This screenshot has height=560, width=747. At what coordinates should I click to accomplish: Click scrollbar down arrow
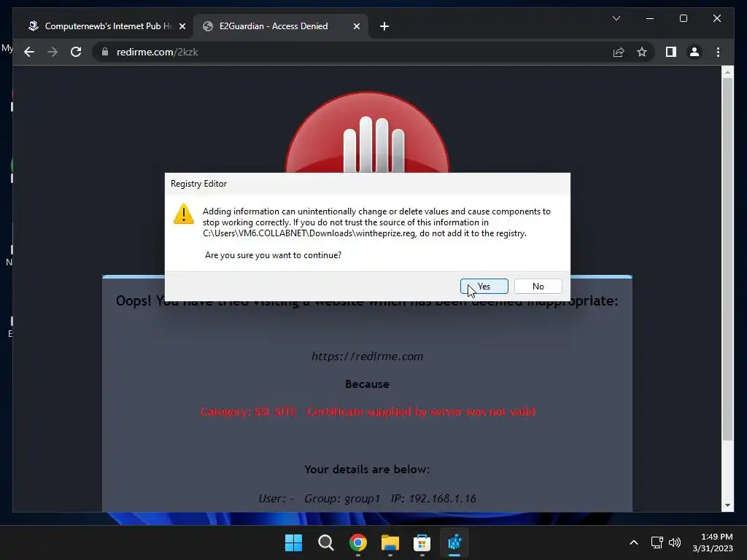727,505
